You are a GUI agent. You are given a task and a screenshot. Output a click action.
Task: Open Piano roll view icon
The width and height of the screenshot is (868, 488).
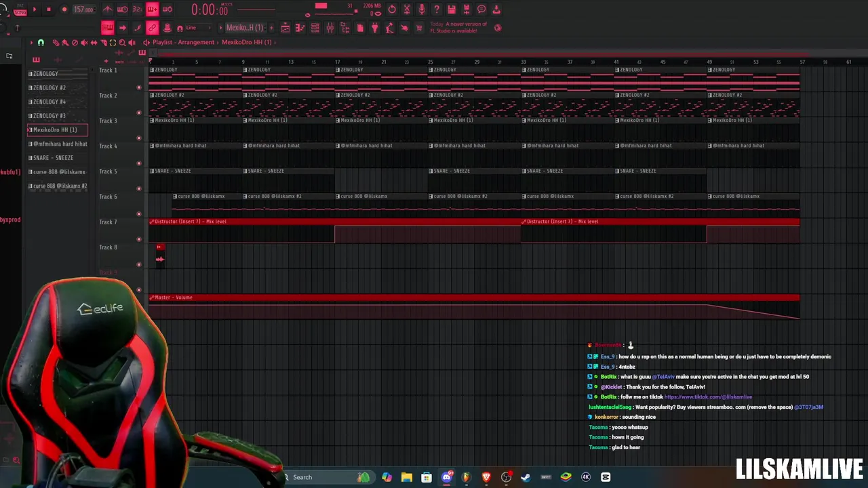[300, 28]
